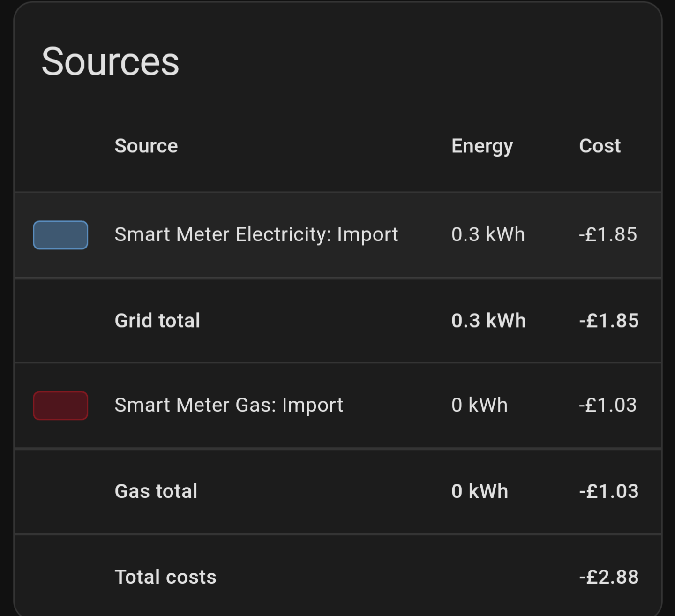Click the electricity import cost -£1.85
The image size is (675, 616).
[x=608, y=234]
